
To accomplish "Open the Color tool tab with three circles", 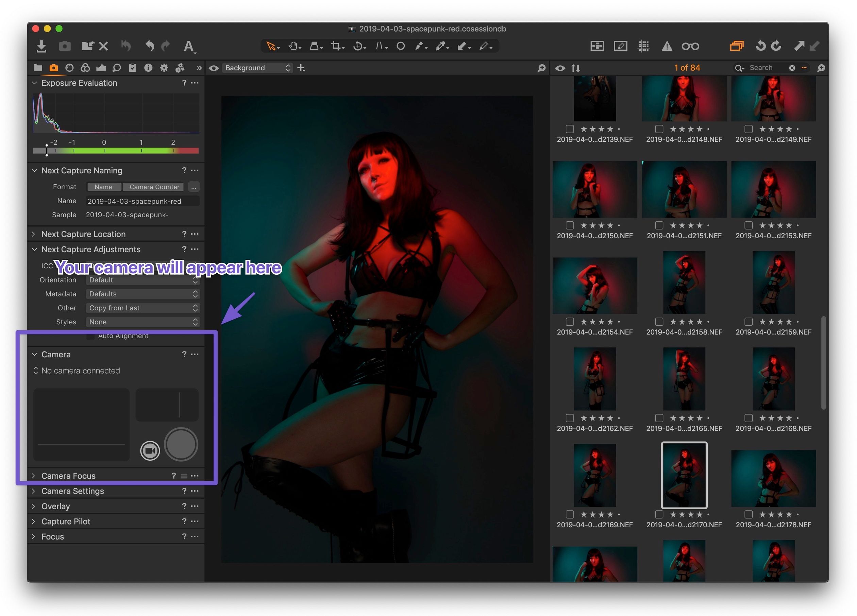I will pos(85,68).
